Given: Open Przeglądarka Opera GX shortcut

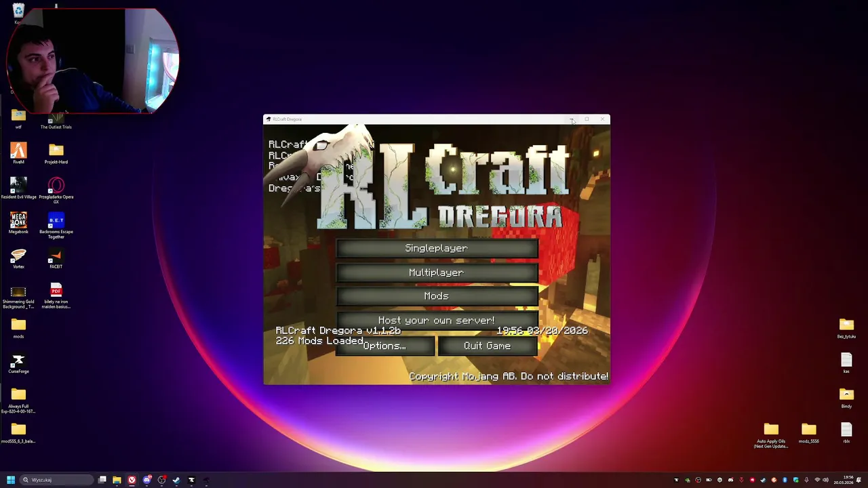Looking at the screenshot, I should (x=56, y=189).
